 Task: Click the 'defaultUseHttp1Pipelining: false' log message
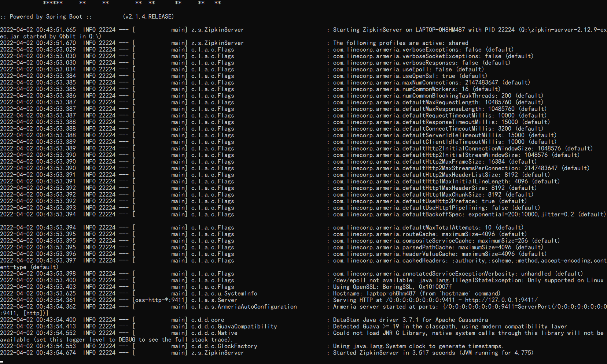pyautogui.click(x=437, y=208)
